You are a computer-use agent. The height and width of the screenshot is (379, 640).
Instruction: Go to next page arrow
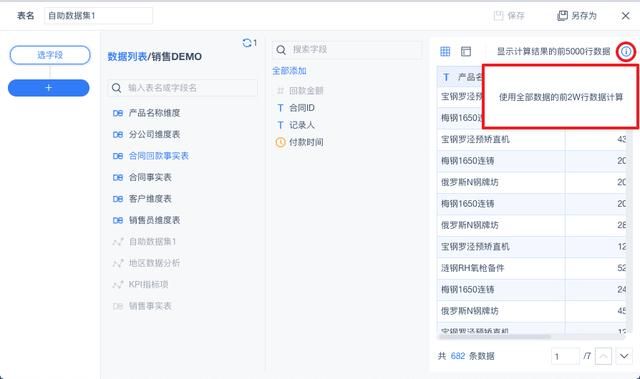624,356
